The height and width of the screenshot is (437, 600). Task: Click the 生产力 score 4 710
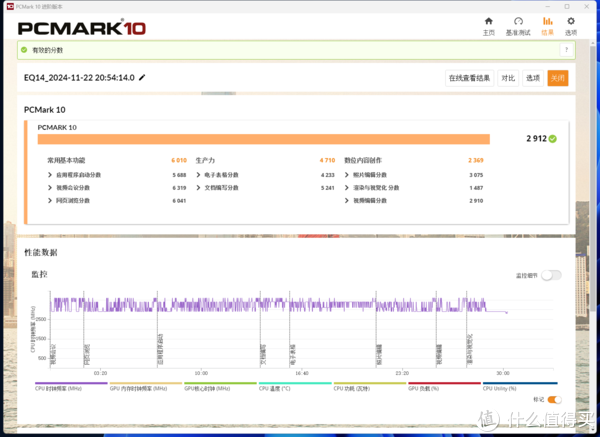coord(327,160)
